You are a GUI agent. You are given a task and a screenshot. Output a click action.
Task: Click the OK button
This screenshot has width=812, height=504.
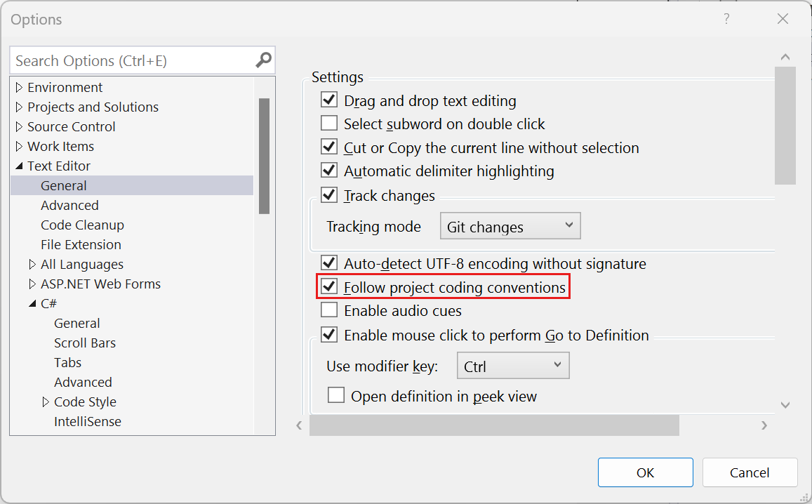tap(645, 472)
